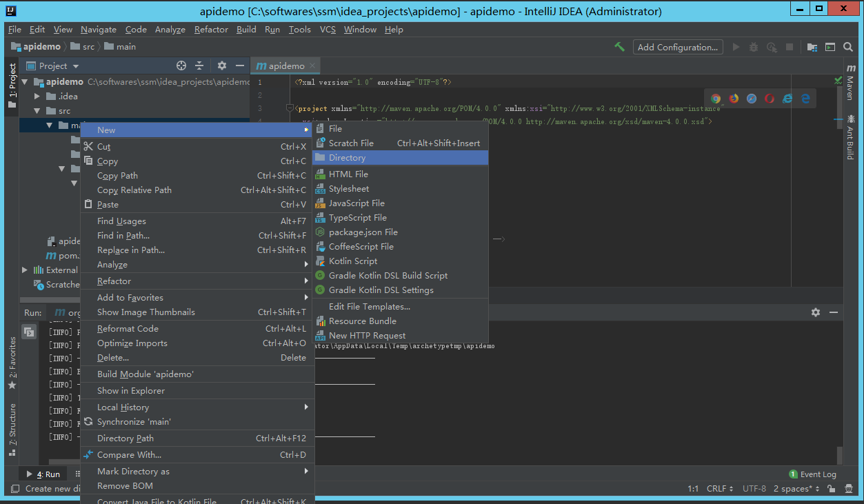Viewport: 864px width, 504px height.
Task: Open pom.xml in Opera browser icon
Action: [x=770, y=99]
